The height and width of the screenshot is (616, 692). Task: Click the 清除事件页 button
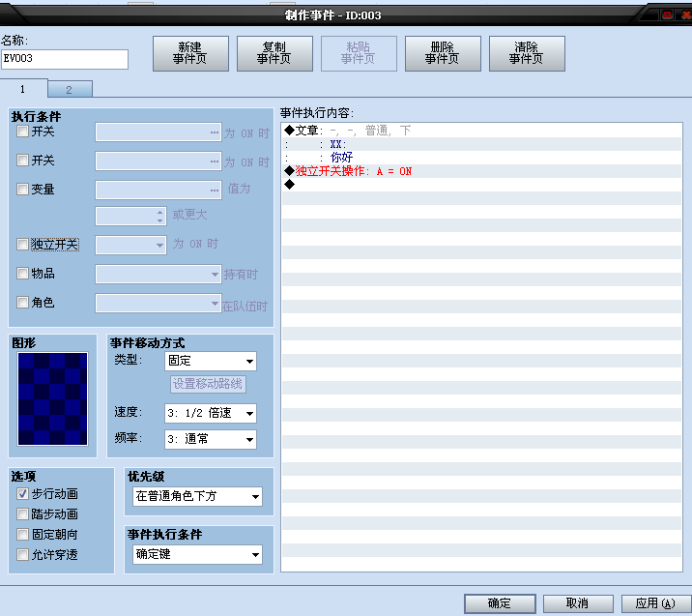click(527, 53)
